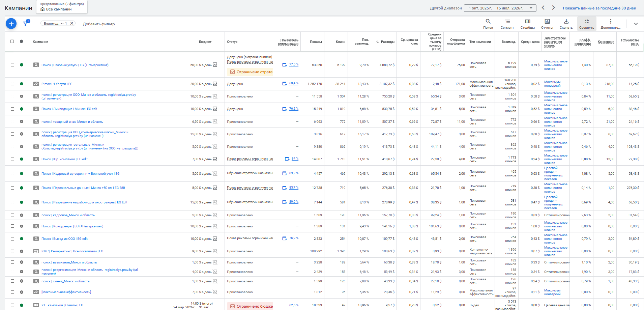Check the Поиск | Разовые услуги row checkbox
The width and height of the screenshot is (644, 310).
coord(12,65)
